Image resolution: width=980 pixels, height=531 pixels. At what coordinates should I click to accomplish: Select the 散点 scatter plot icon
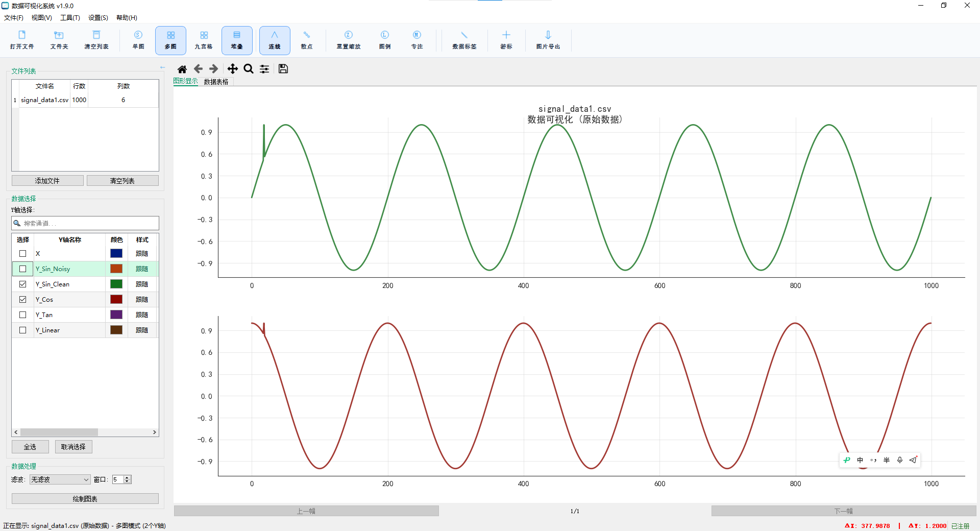[307, 40]
